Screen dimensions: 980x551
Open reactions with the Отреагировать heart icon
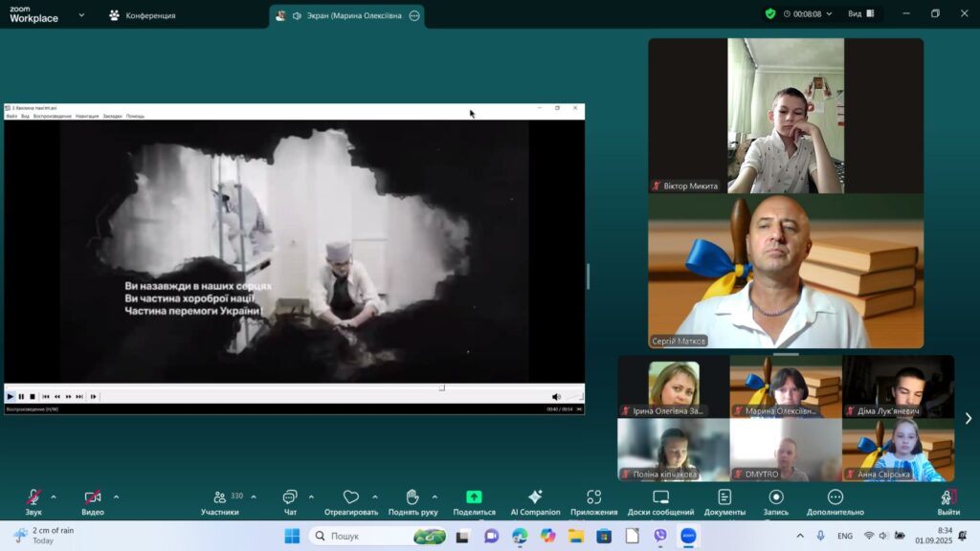pos(351,502)
